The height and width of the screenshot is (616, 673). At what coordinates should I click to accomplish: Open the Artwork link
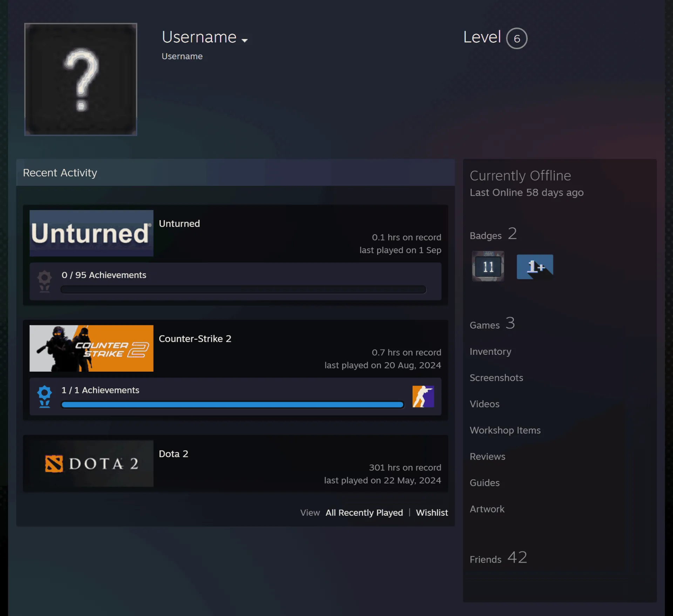pyautogui.click(x=487, y=509)
